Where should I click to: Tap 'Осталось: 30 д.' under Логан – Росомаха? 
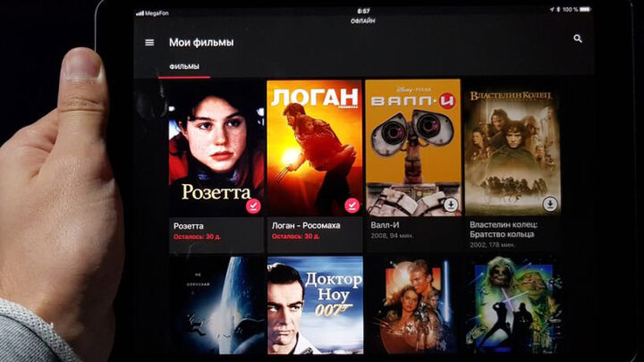pyautogui.click(x=295, y=236)
